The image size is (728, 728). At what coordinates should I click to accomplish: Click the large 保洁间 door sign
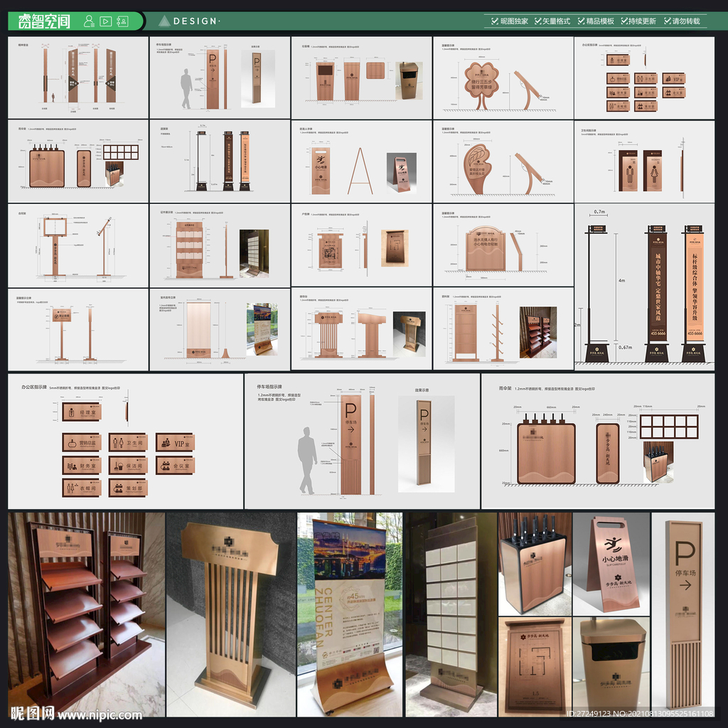[x=128, y=466]
